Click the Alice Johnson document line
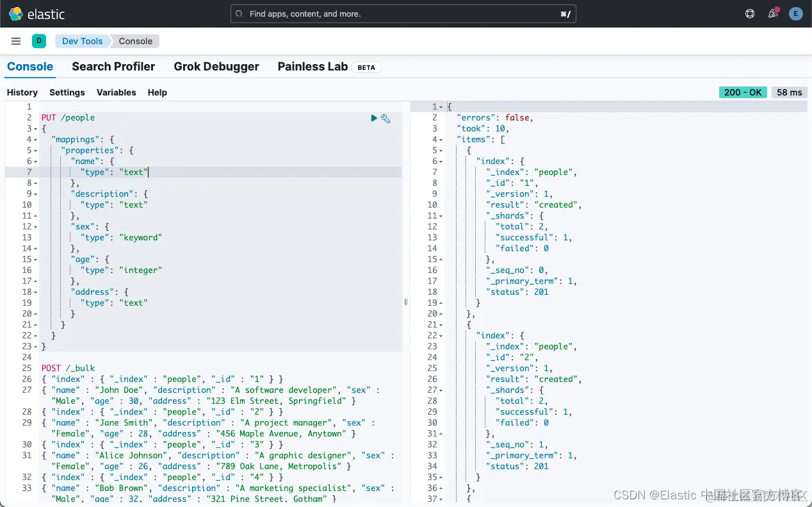The image size is (812, 507). point(218,461)
